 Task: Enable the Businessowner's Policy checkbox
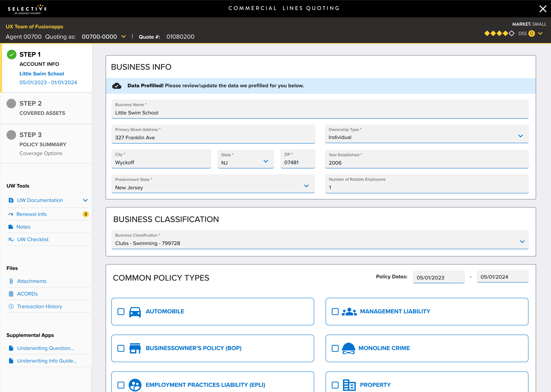[121, 348]
